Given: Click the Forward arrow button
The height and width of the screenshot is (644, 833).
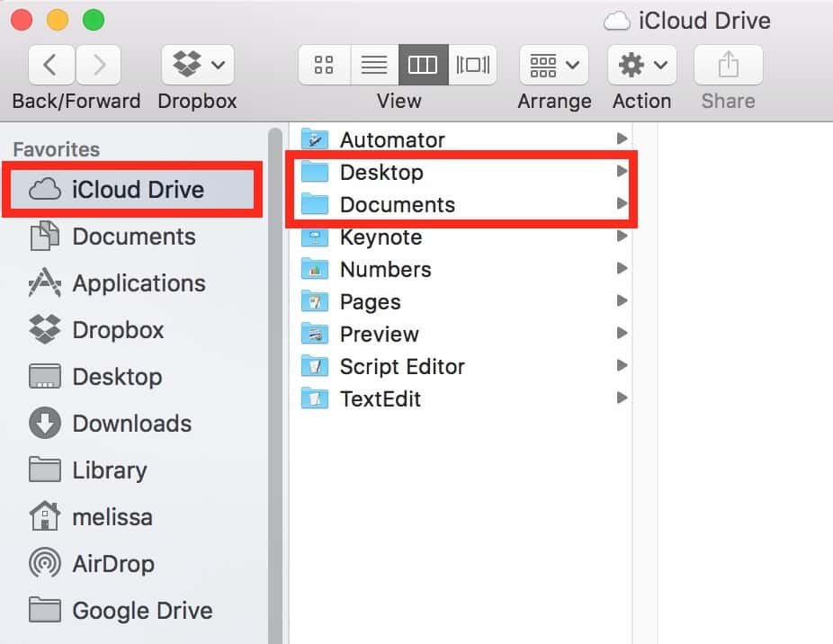Looking at the screenshot, I should (99, 65).
